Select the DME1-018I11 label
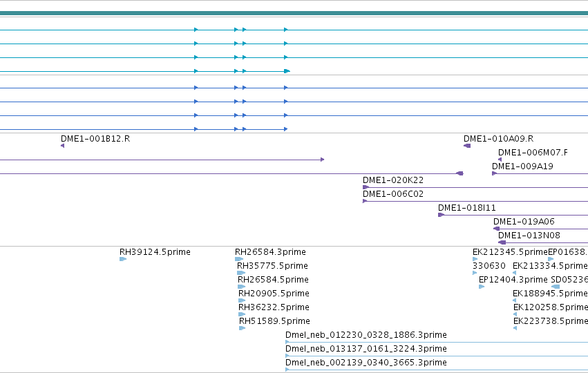The height and width of the screenshot is (373, 588). [467, 208]
